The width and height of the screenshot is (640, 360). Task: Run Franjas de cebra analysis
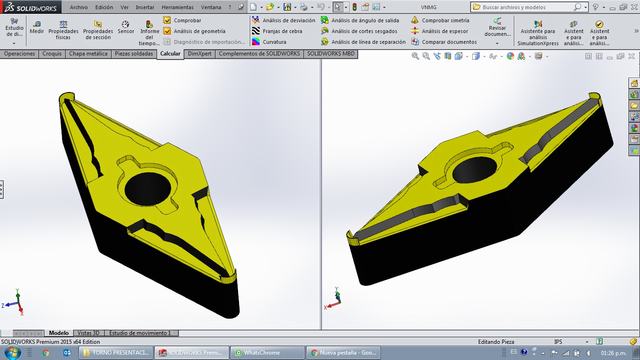[277, 31]
